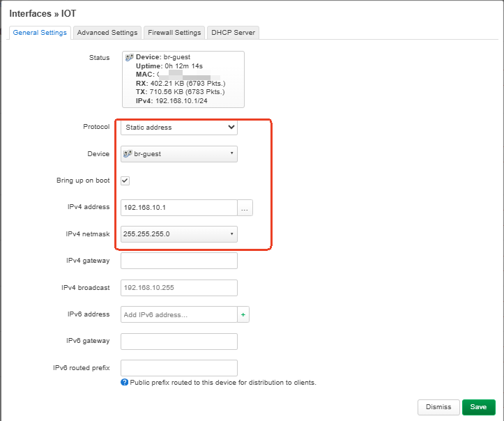504x421 pixels.
Task: Click the bridge icon in the Device dropdown
Action: (x=128, y=153)
